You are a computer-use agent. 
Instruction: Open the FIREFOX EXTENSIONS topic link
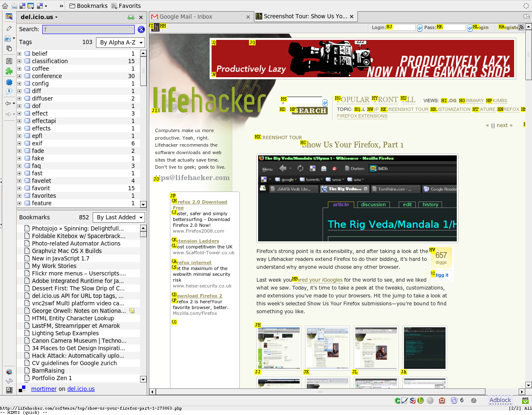point(362,116)
